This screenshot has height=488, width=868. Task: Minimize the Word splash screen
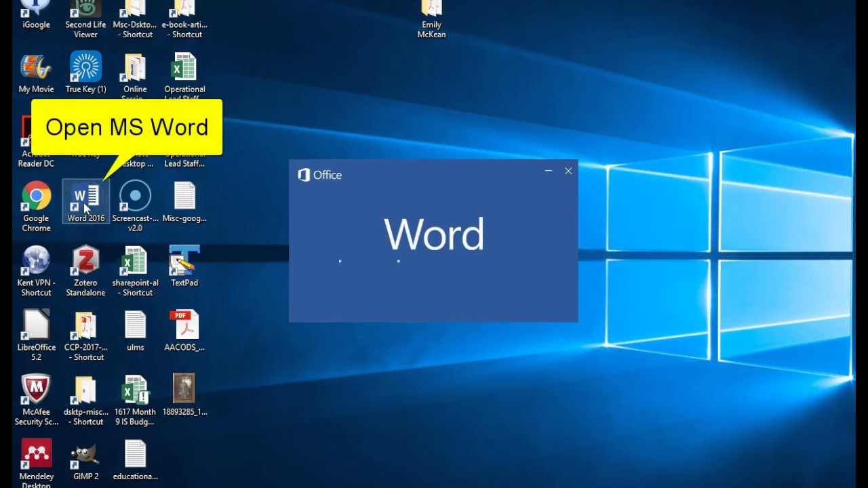pos(549,171)
